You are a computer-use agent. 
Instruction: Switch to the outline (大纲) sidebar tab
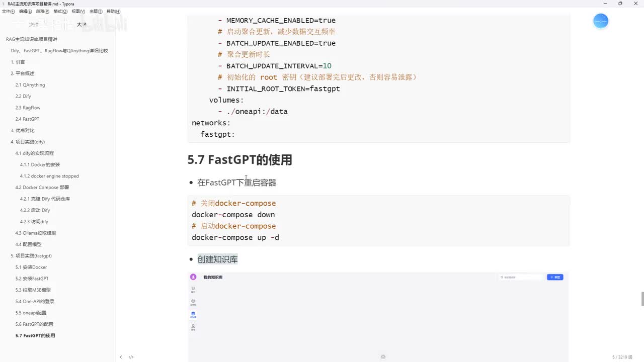[x=82, y=24]
